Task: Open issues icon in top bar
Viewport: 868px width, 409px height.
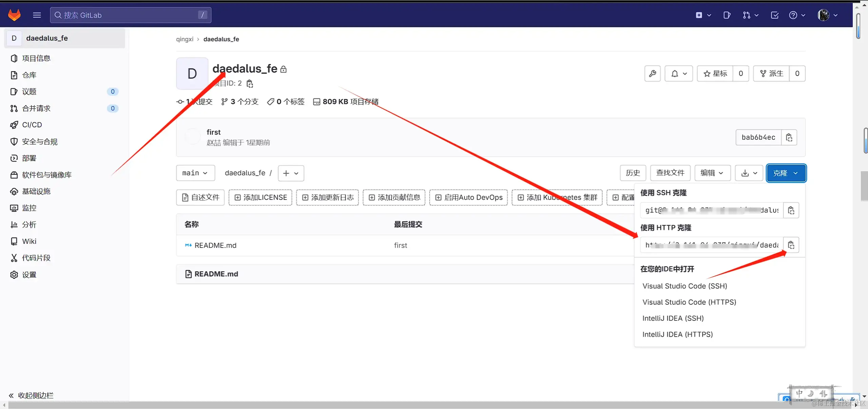Action: [x=727, y=15]
